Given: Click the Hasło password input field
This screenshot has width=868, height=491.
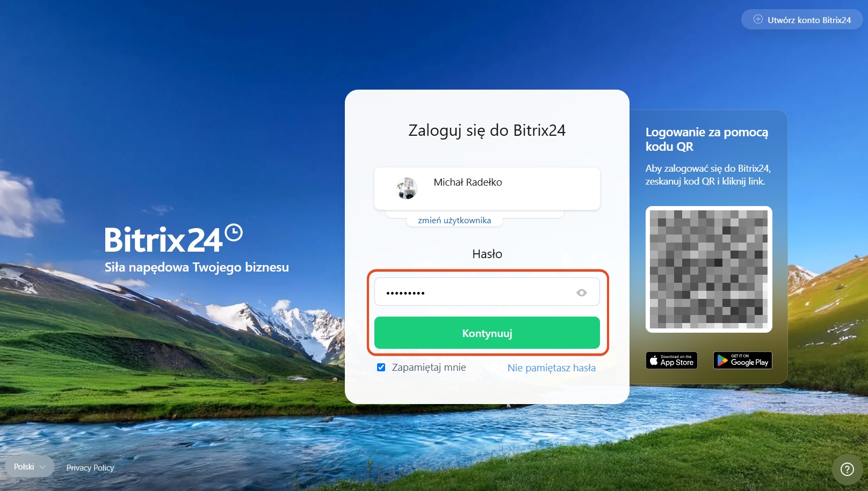Looking at the screenshot, I should click(x=487, y=292).
